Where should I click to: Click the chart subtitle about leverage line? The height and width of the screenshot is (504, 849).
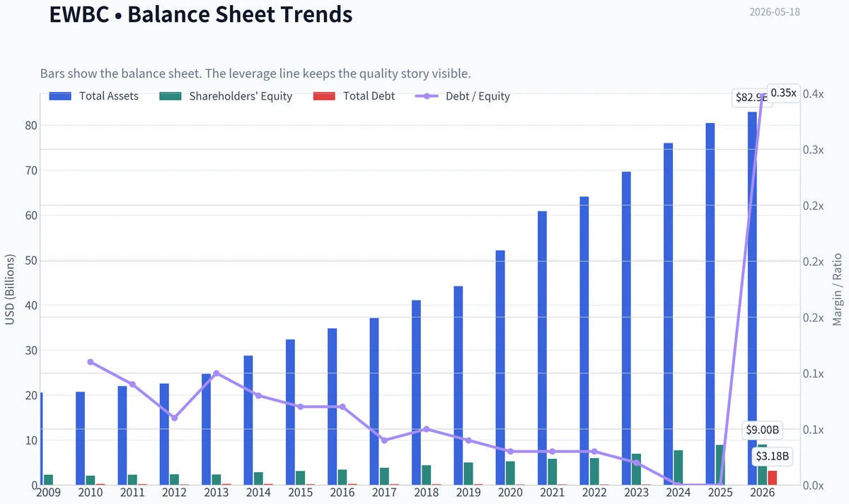255,74
